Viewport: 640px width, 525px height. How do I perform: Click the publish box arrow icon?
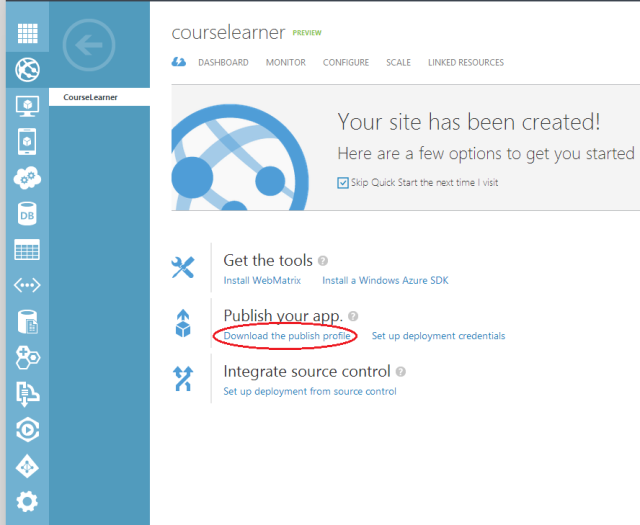(183, 323)
